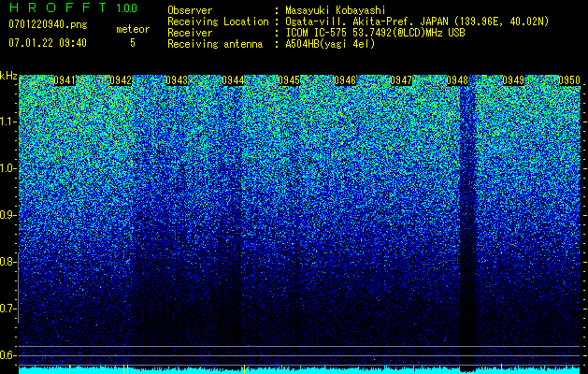Select the ICOM IC-575 receiver details

point(375,33)
